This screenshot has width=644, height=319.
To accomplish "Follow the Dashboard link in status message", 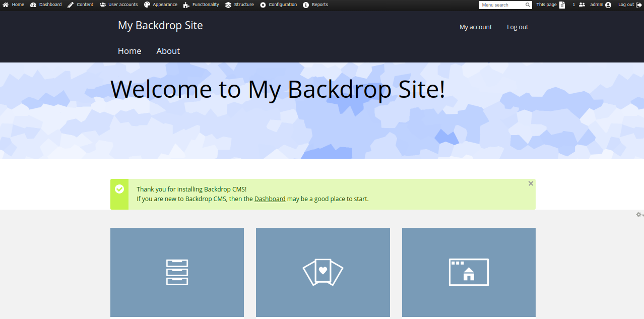I will (270, 199).
